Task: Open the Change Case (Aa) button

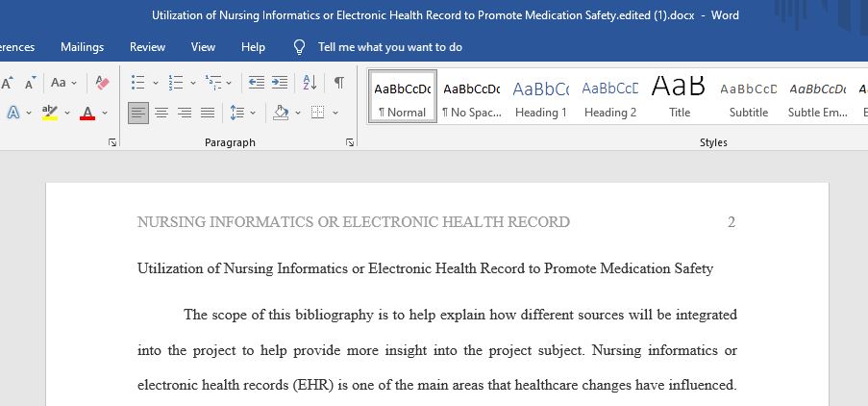Action: 58,83
